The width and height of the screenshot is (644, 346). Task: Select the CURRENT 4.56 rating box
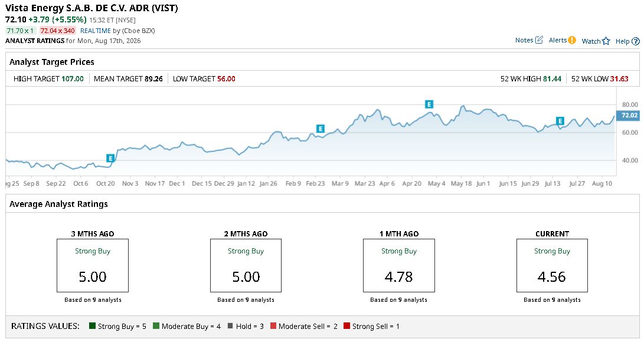pyautogui.click(x=552, y=266)
